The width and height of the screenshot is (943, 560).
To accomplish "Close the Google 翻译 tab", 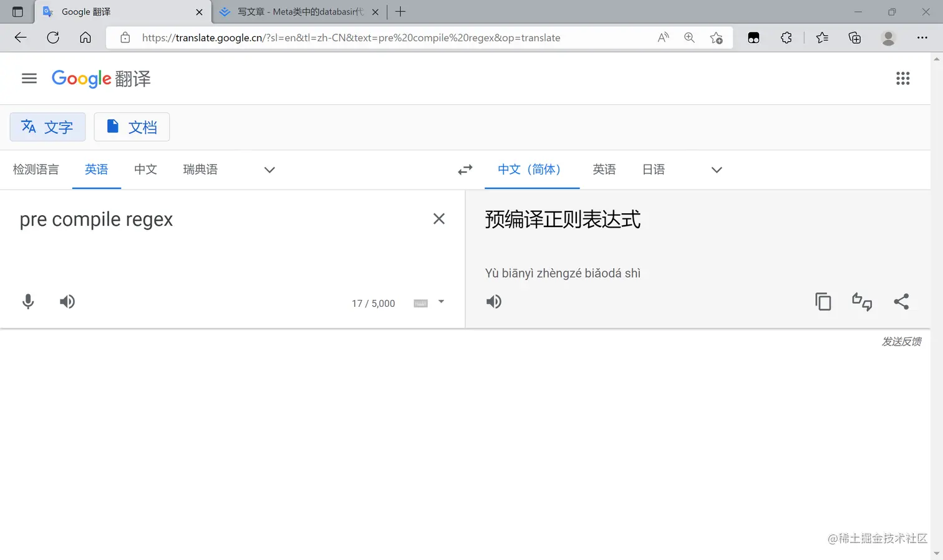I will [x=199, y=12].
